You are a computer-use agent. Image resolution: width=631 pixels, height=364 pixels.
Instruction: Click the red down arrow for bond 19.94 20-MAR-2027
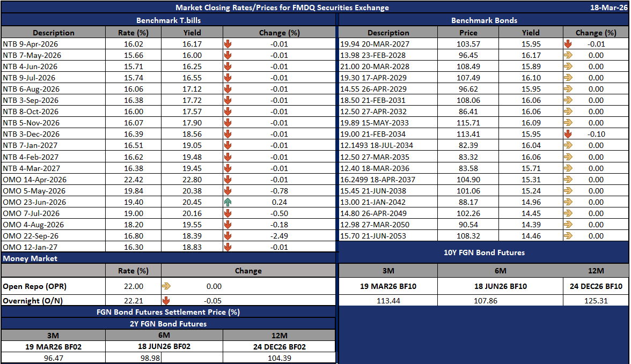point(568,44)
